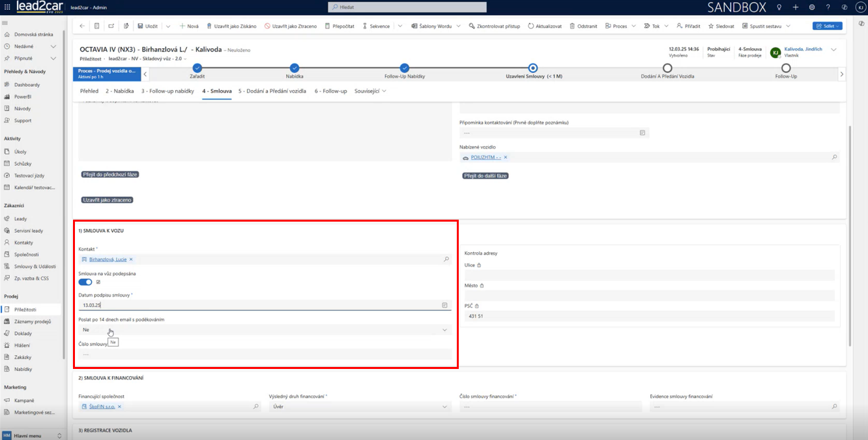Open the Výsledný druh financování dropdown
The image size is (868, 440).
pos(444,407)
